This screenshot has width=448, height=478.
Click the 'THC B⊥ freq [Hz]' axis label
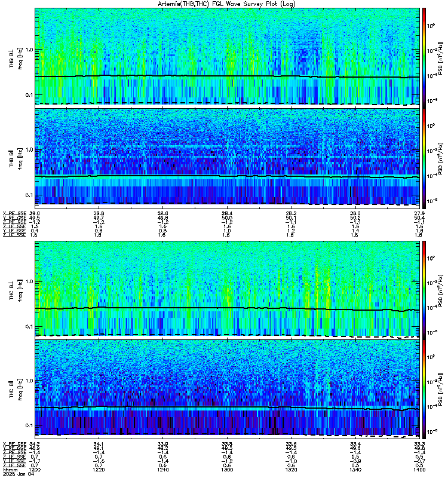click(16, 290)
